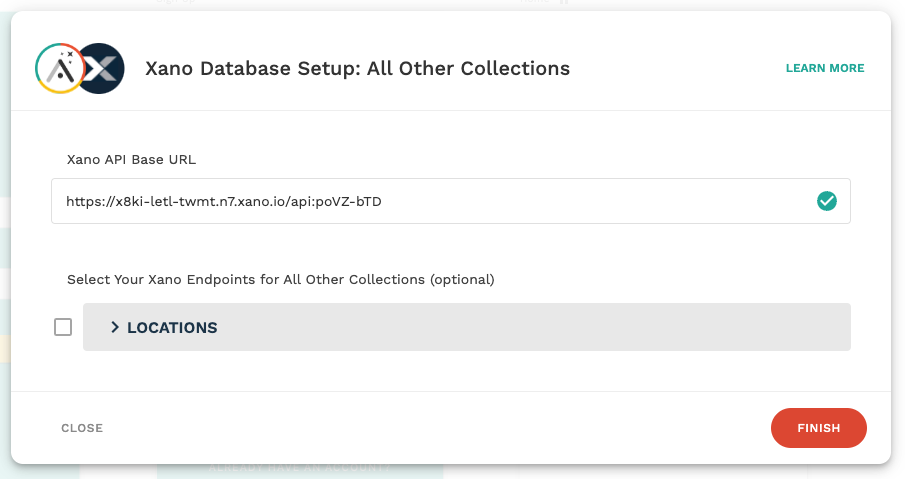
Task: Expand the LOCATIONS chevron arrow
Action: [115, 327]
